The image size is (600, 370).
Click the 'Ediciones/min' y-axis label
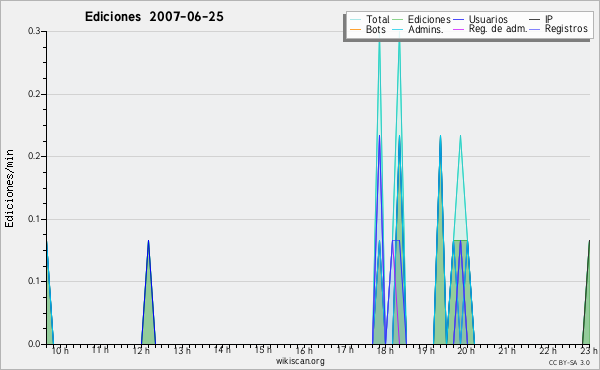(9, 188)
